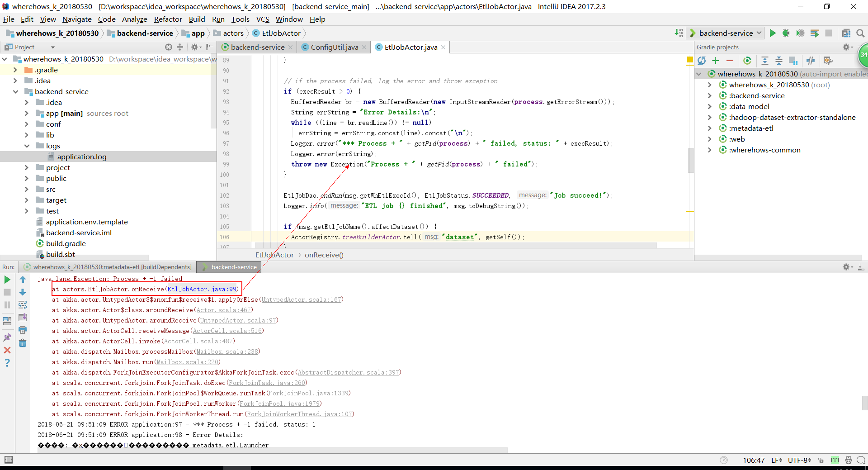Viewport: 868px width, 470px height.
Task: Follow the Mailbox.scala:238 link
Action: (x=228, y=351)
